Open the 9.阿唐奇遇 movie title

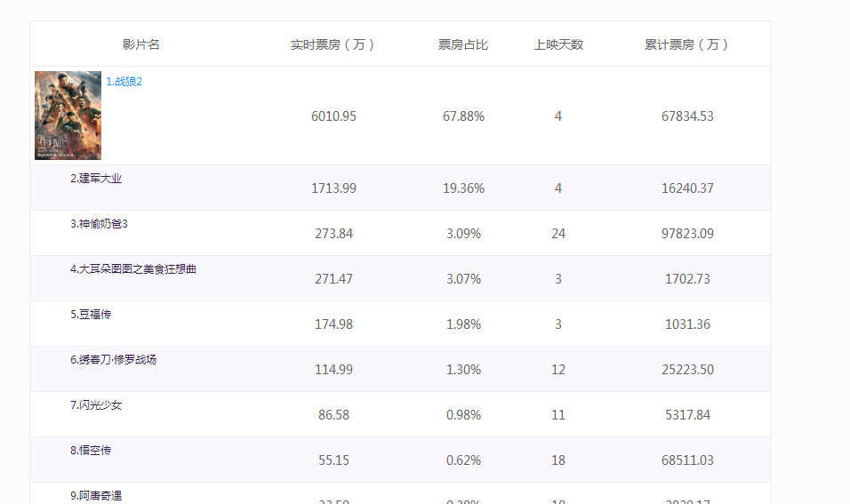tap(96, 495)
